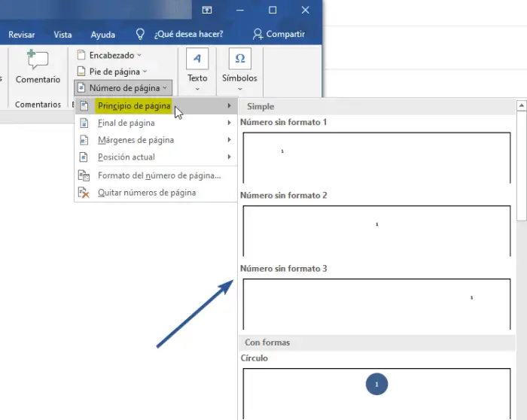
Task: Choose Quitar números de página
Action: pyautogui.click(x=156, y=193)
